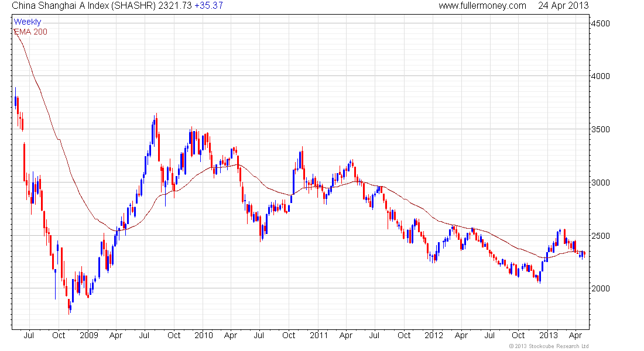Click the 4000 price axis label
Image resolution: width=644 pixels, height=351 pixels.
coord(600,76)
